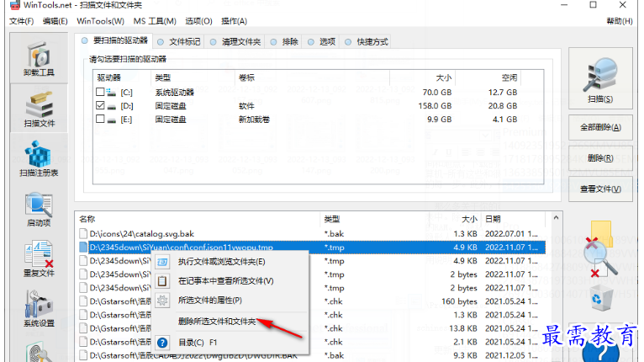The image size is (644, 362).
Task: Click the search-and-delete files icon on right
Action: tap(600, 249)
